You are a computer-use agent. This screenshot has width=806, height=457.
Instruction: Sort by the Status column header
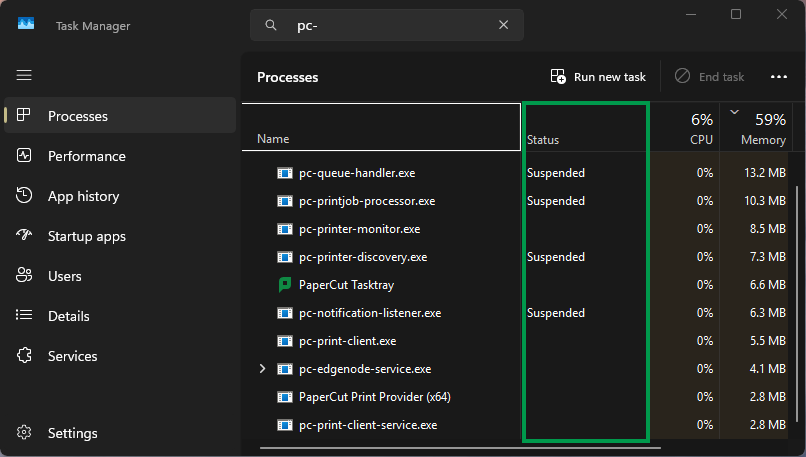tap(586, 127)
